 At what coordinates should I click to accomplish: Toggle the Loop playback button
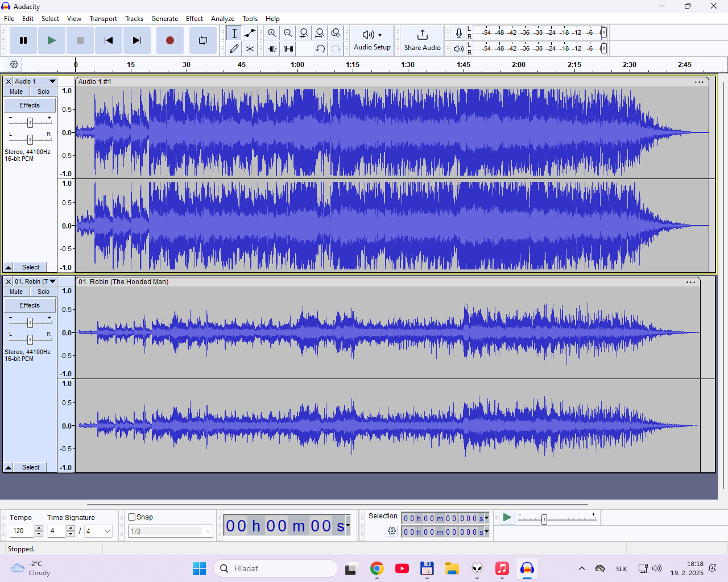coord(203,40)
